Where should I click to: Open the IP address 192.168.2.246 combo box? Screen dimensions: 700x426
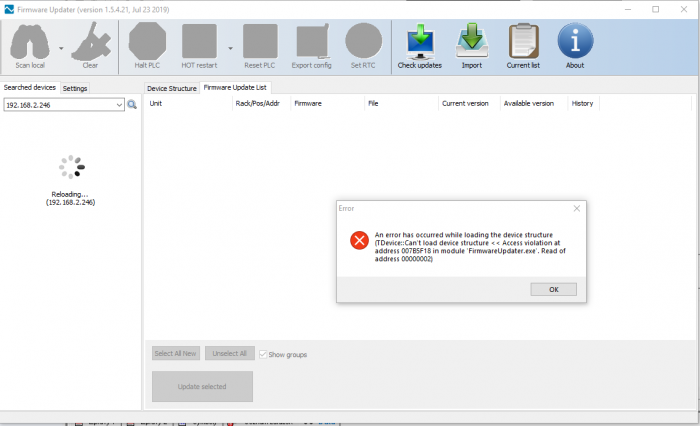coord(63,104)
